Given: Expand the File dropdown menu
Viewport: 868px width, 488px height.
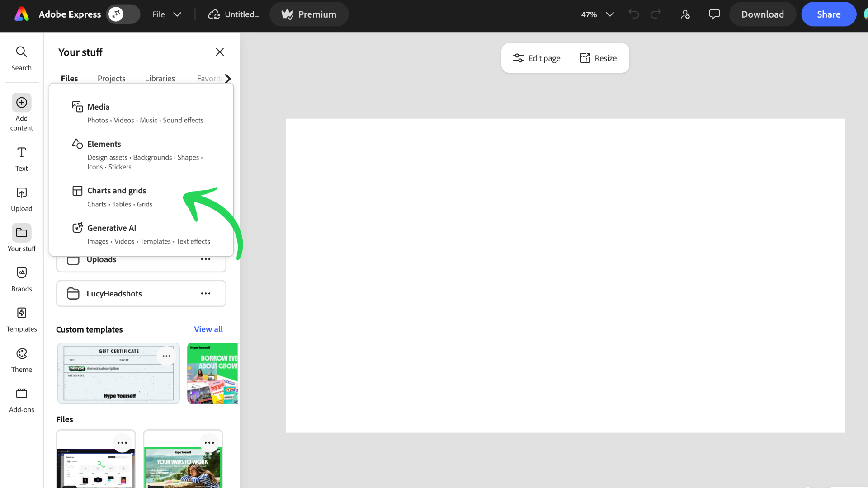Looking at the screenshot, I should (166, 14).
